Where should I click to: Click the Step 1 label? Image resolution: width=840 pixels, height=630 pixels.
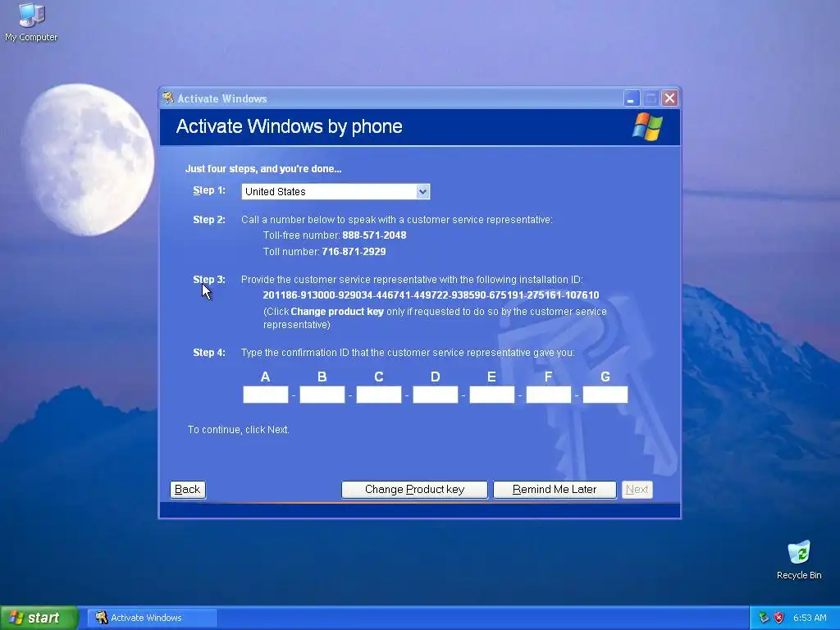click(209, 190)
